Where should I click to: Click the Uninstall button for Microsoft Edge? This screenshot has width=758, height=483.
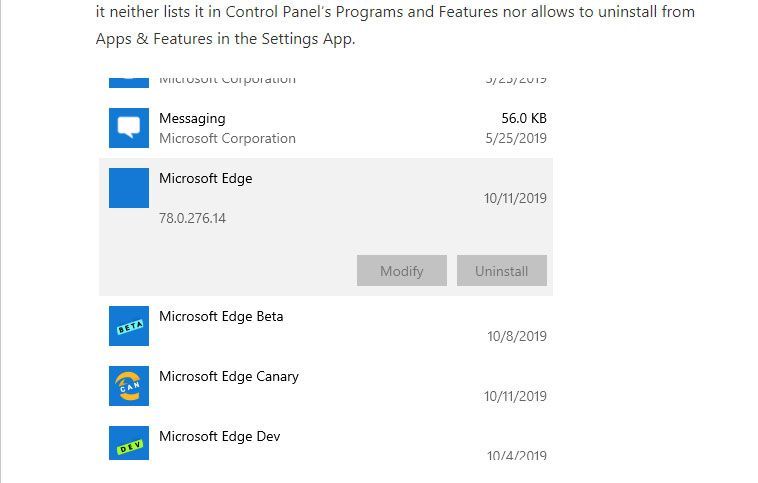tap(502, 271)
